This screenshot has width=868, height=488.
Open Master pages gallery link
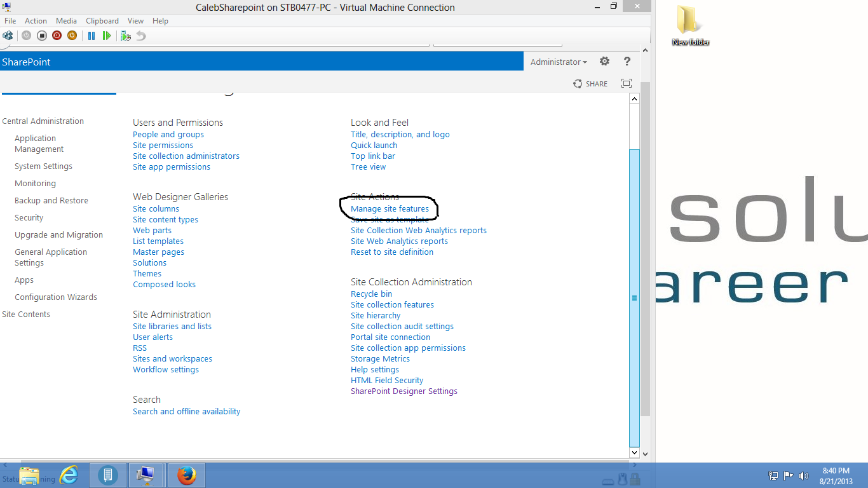click(x=158, y=252)
